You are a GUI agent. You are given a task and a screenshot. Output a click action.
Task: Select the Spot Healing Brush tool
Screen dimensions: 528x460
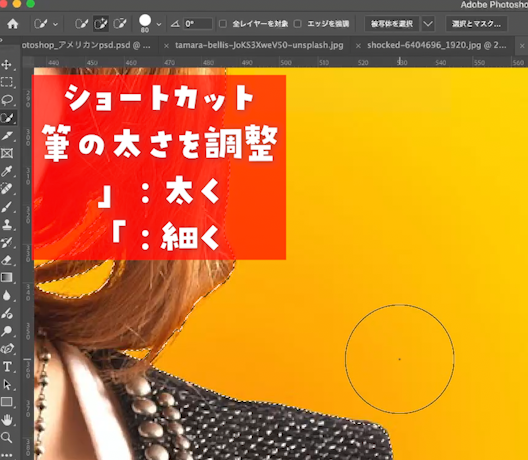click(x=7, y=189)
